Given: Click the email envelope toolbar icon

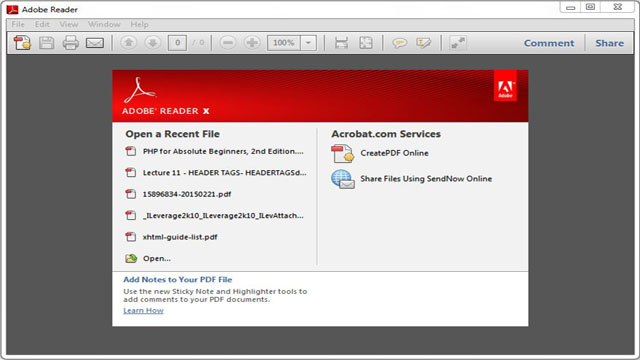Looking at the screenshot, I should [x=95, y=43].
